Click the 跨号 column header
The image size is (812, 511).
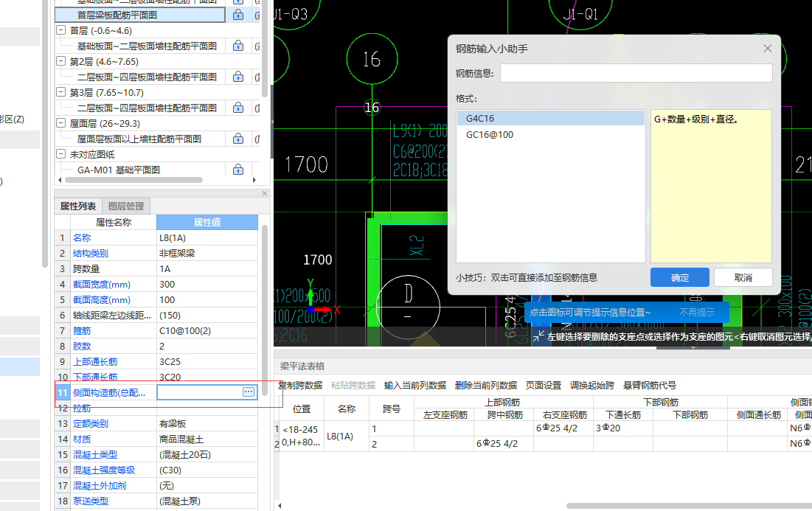click(x=391, y=409)
